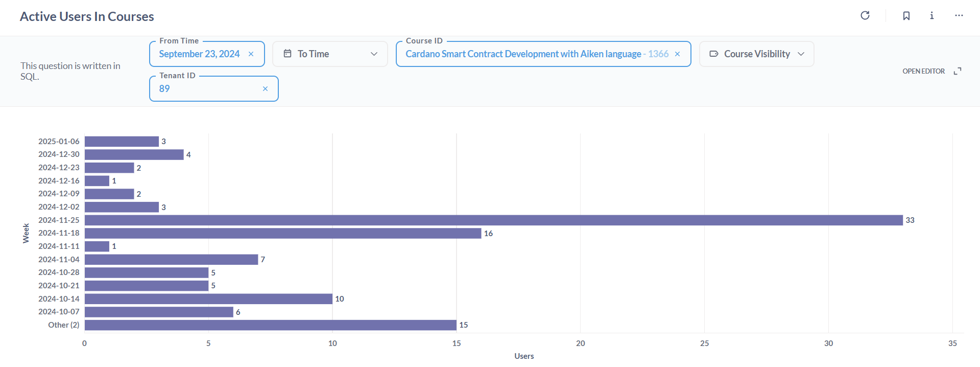Click OPEN EDITOR

[x=923, y=71]
